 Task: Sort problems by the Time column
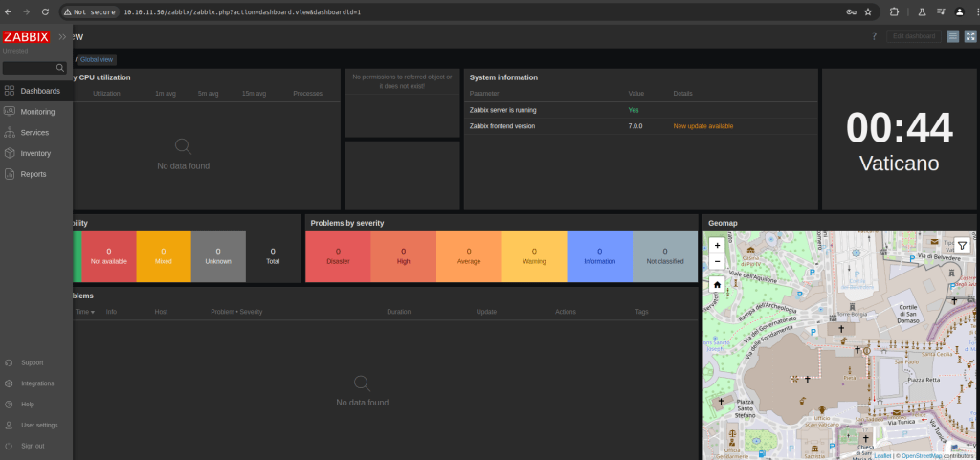pos(84,312)
